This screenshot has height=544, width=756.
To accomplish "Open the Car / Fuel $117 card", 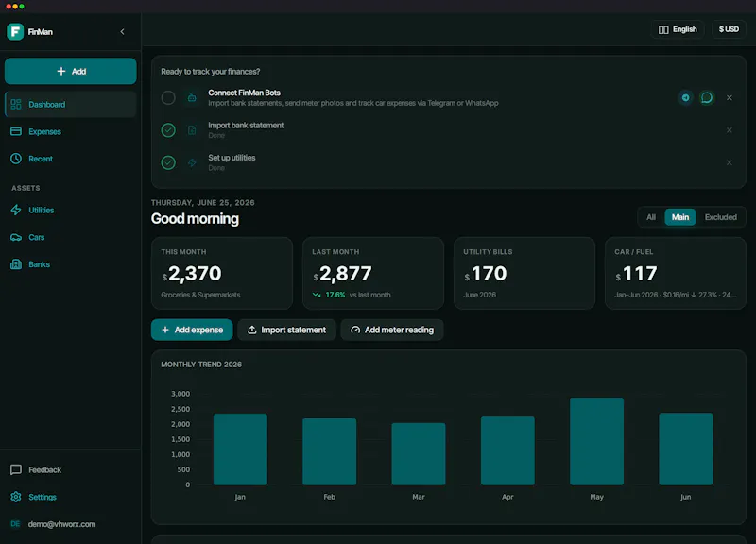I will pos(676,273).
